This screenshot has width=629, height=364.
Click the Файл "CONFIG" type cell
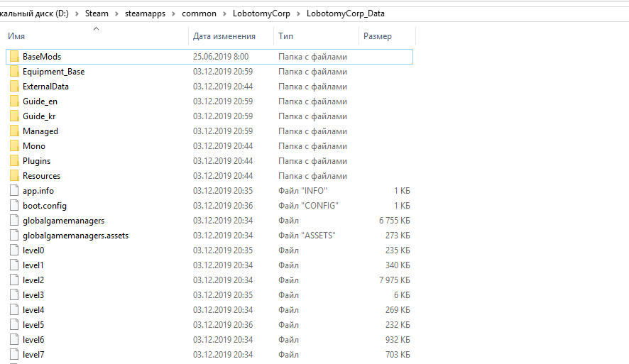309,205
